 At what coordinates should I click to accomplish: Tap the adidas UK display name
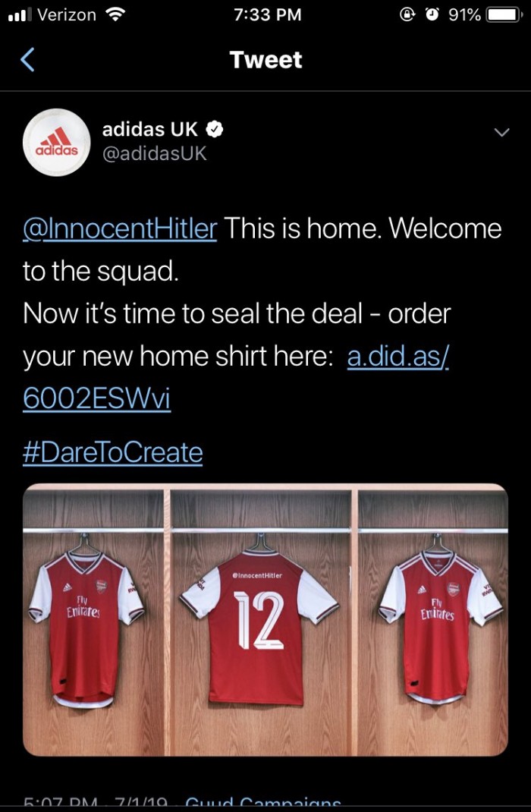point(150,130)
